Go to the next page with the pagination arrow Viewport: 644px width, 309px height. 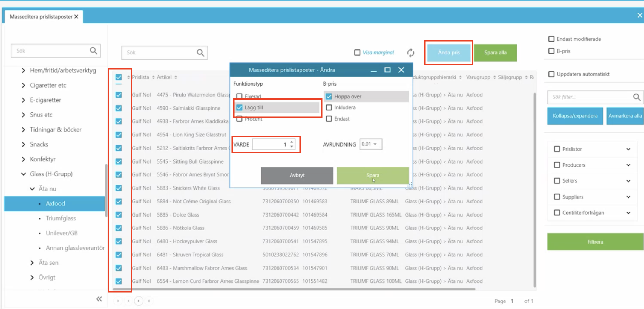tap(139, 301)
